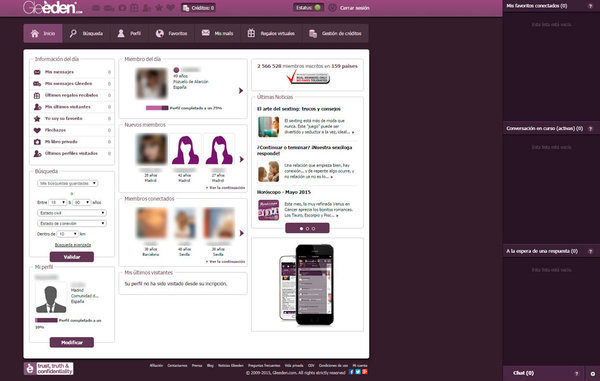The width and height of the screenshot is (600, 381).
Task: Click help icon for Mis favoritos conectados
Action: tap(590, 6)
